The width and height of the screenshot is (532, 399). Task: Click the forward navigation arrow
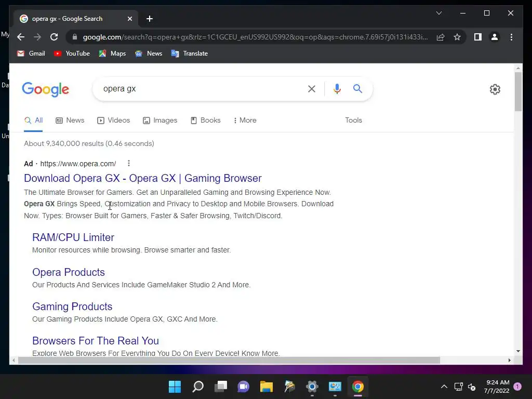point(37,37)
